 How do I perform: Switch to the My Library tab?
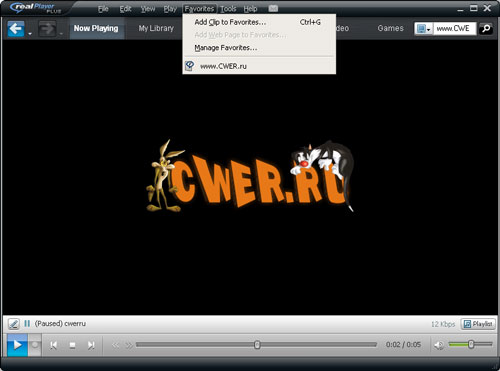tap(156, 28)
